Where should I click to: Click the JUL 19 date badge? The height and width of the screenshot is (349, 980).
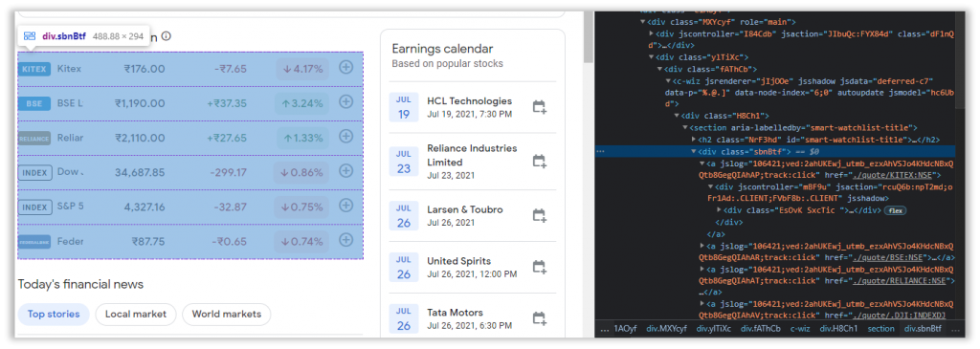[404, 107]
